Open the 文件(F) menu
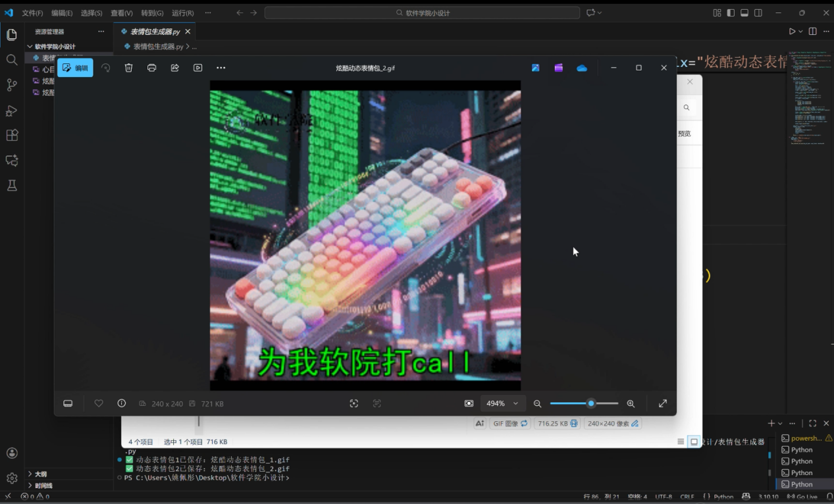 click(x=32, y=13)
